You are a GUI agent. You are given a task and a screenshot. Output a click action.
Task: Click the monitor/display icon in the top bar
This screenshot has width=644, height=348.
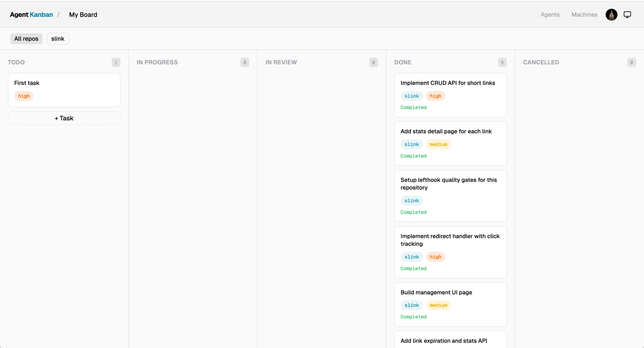click(628, 14)
